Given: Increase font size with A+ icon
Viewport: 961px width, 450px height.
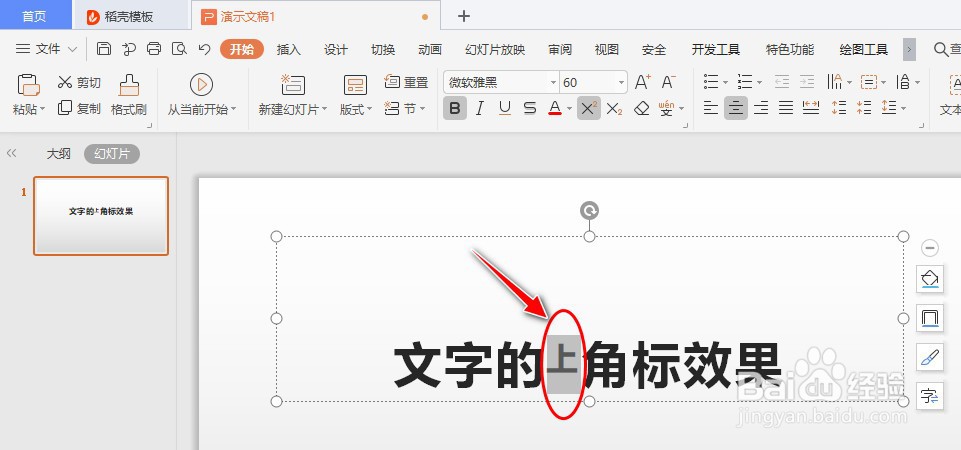Looking at the screenshot, I should (642, 82).
